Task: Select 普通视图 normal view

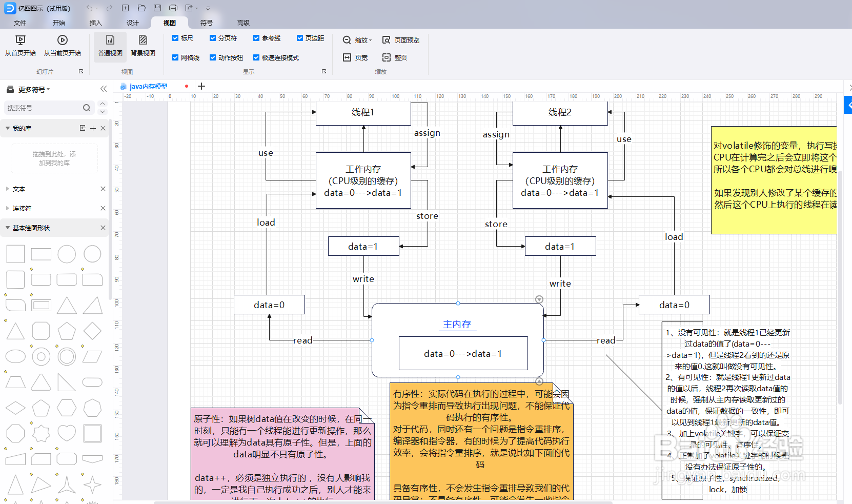Action: [x=110, y=46]
